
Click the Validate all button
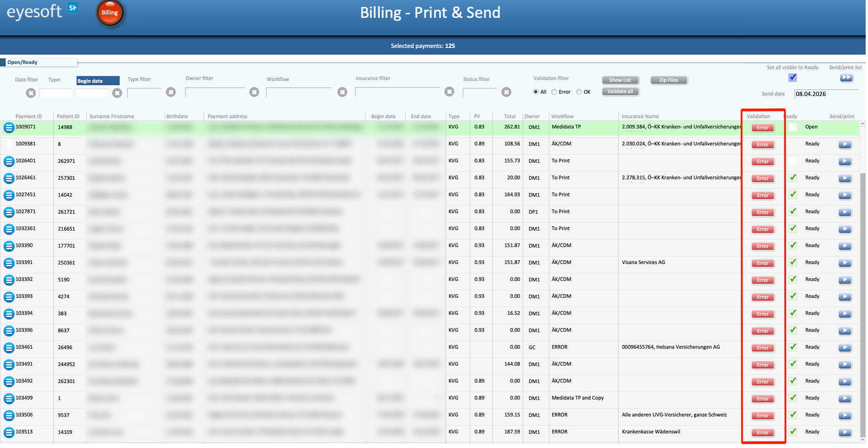click(x=620, y=92)
